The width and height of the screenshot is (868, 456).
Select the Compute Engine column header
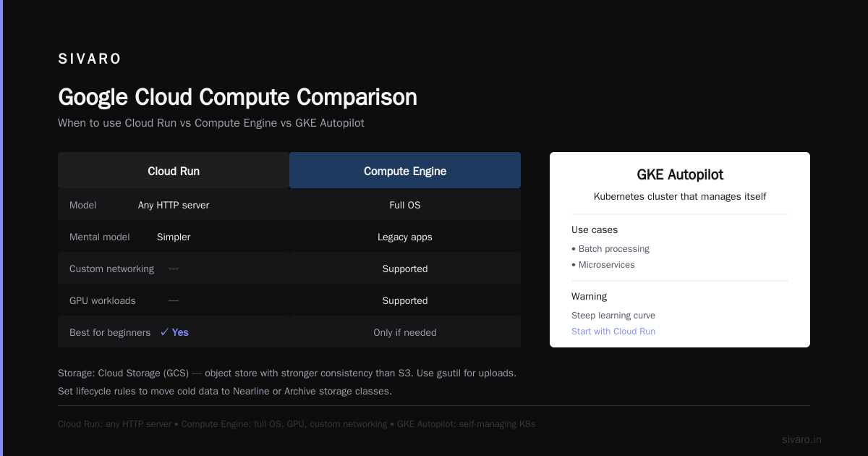coord(405,171)
